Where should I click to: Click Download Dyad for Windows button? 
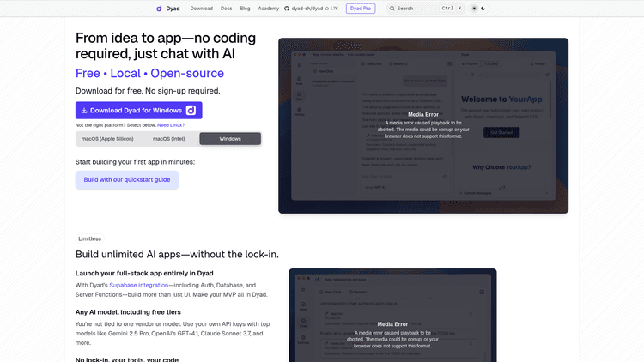(x=139, y=111)
